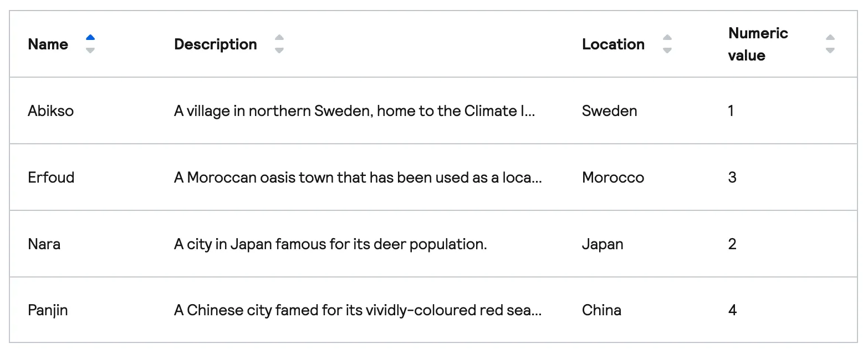Click the Numeric value header label
Screen dimensions: 868x353
click(758, 44)
